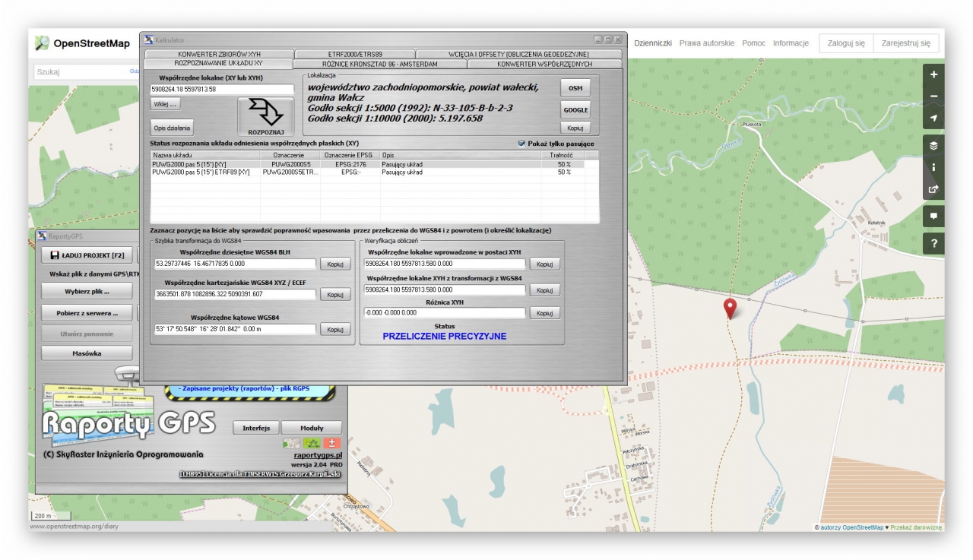
Task: Select the WCIĘCIA I OFFSETY tab
Action: (x=519, y=55)
